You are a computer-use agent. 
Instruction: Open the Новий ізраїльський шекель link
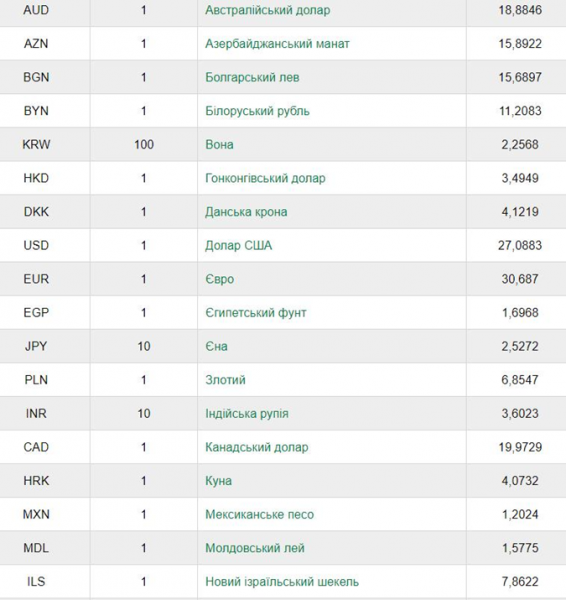pyautogui.click(x=282, y=582)
